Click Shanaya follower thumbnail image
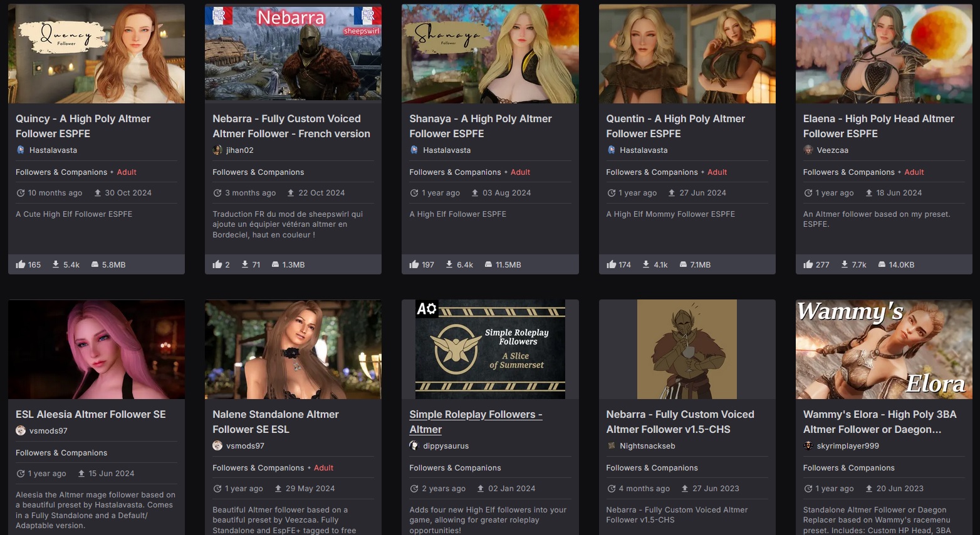This screenshot has height=535, width=980. tap(490, 54)
